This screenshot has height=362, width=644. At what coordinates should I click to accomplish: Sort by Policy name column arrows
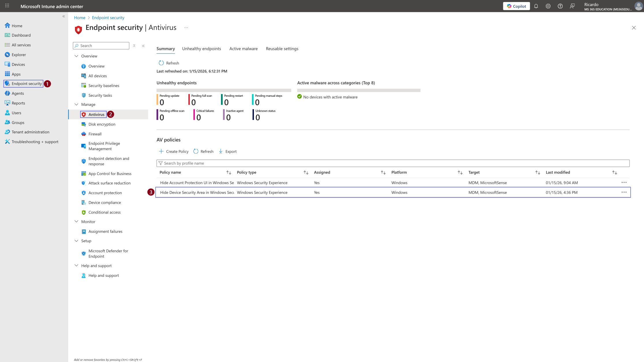(229, 172)
